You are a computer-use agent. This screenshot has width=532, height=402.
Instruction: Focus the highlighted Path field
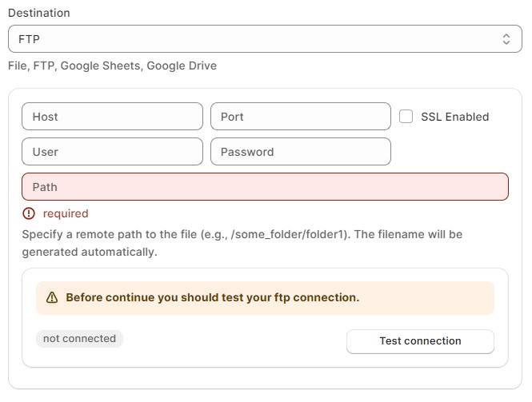point(265,187)
